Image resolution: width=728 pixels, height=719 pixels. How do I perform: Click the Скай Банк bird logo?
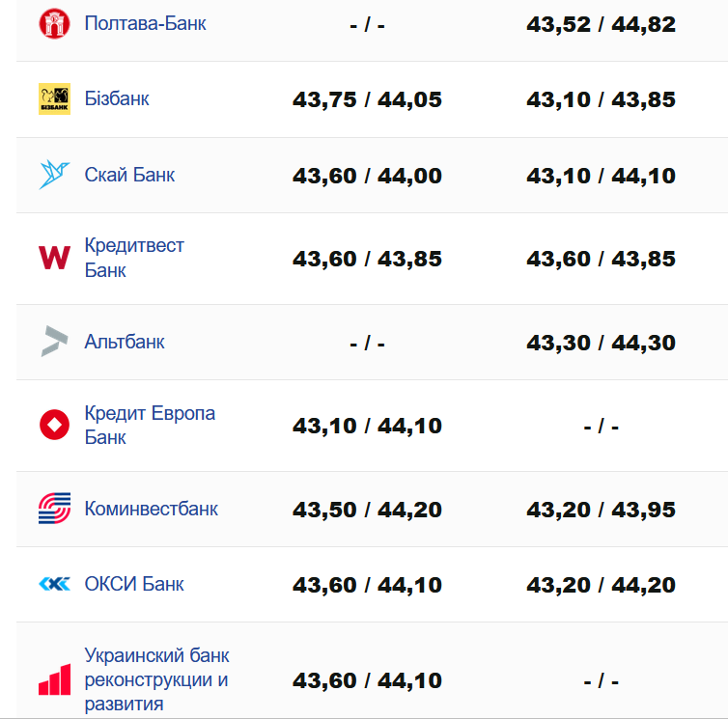coord(55,175)
